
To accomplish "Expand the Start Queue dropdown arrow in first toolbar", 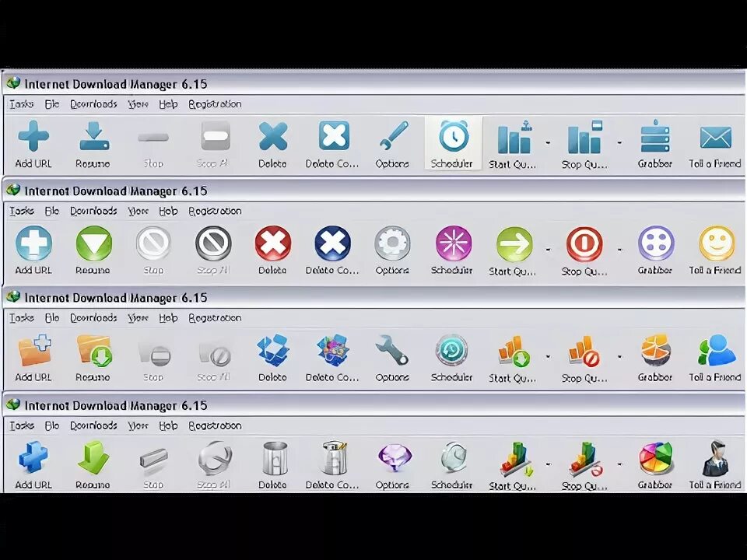I will coord(548,142).
